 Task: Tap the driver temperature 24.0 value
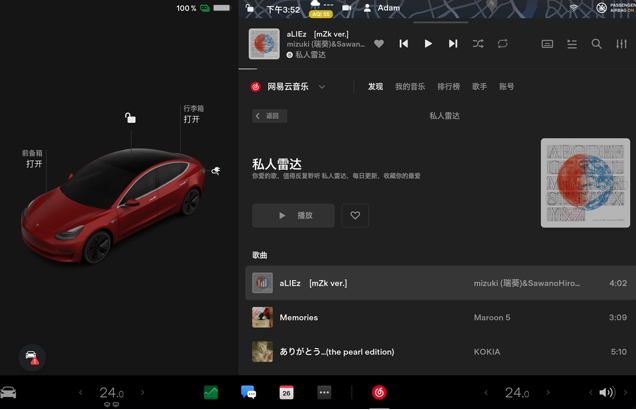112,393
